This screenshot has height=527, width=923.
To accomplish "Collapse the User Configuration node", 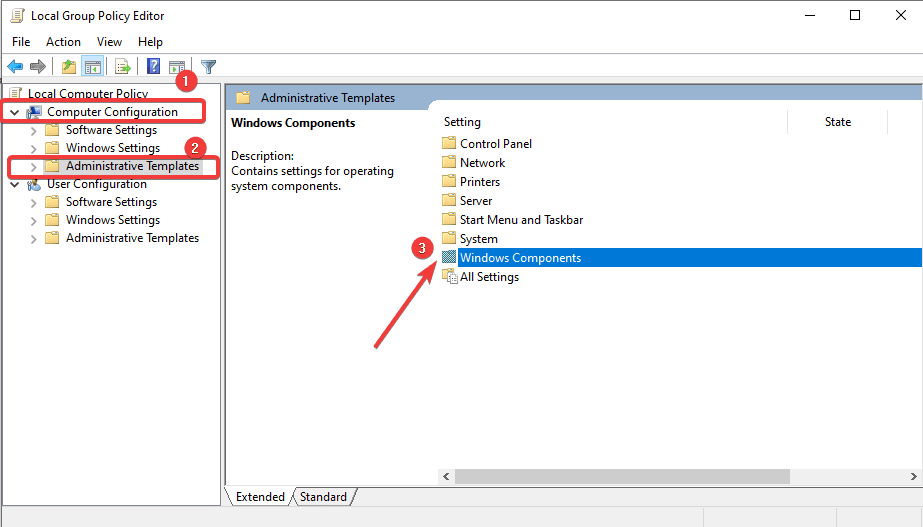I will (15, 184).
